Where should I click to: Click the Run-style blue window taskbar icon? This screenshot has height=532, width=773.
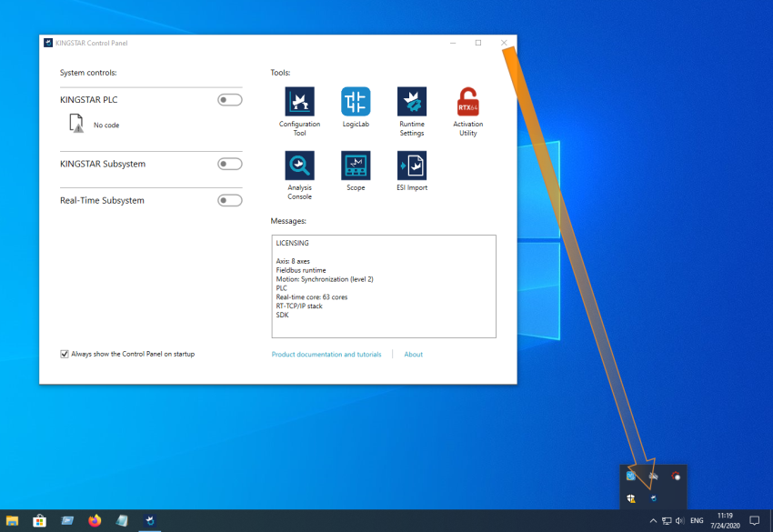click(67, 521)
